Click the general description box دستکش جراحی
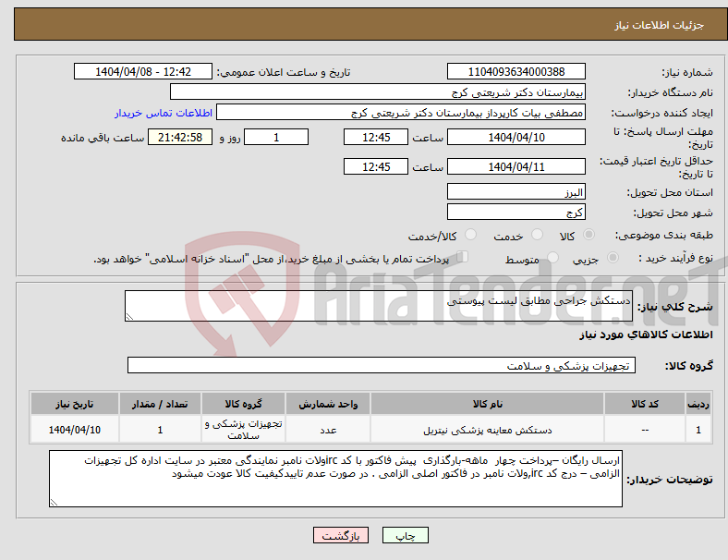 pyautogui.click(x=379, y=306)
